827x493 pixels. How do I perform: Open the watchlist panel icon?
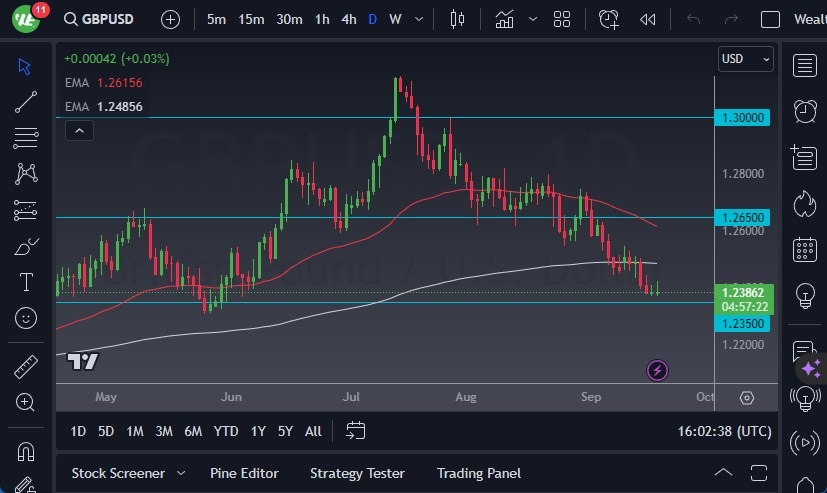[x=804, y=65]
